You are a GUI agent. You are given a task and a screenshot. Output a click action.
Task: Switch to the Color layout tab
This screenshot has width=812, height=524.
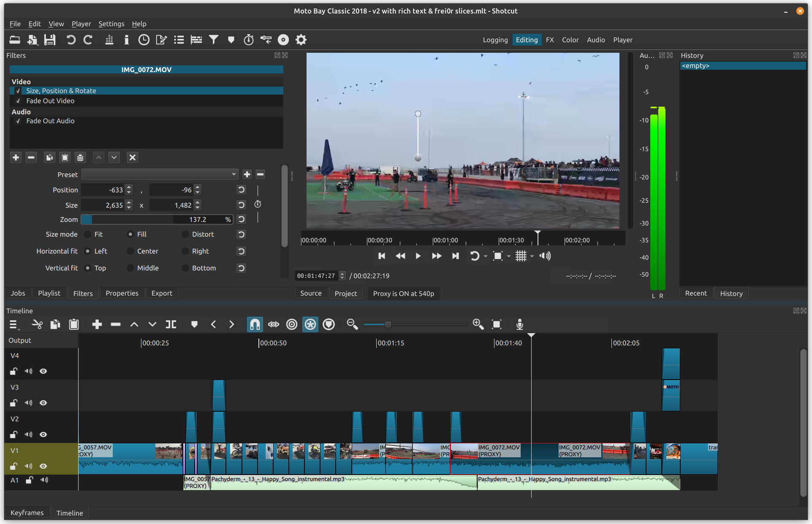[x=570, y=39]
